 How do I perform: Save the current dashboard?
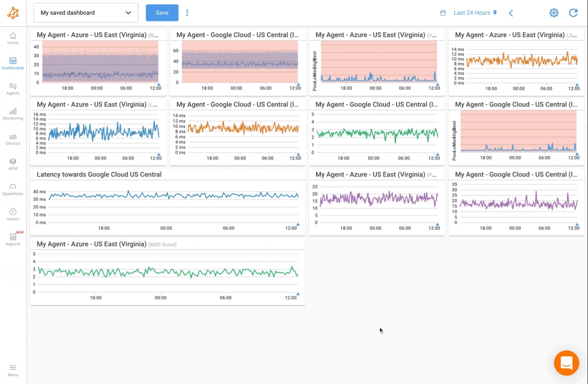pos(162,13)
